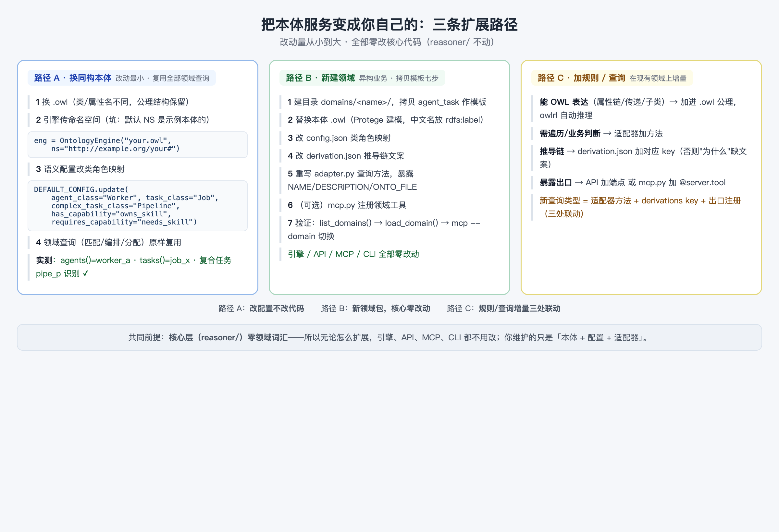Click step 1 建目录 domains/<name>/ line

click(389, 102)
